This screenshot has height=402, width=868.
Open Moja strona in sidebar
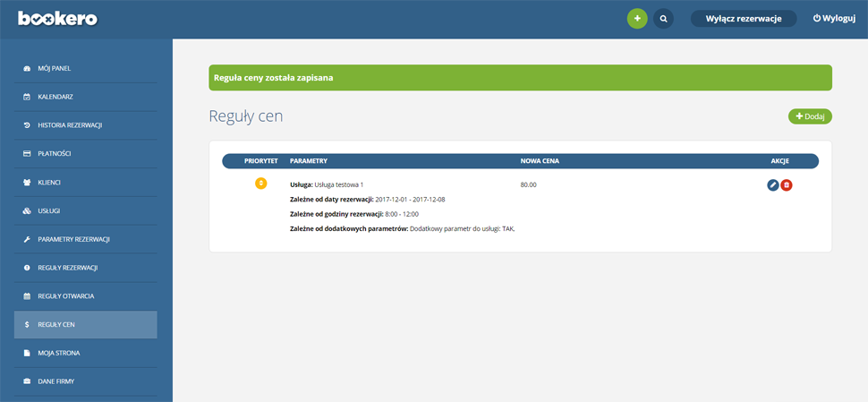[86, 353]
